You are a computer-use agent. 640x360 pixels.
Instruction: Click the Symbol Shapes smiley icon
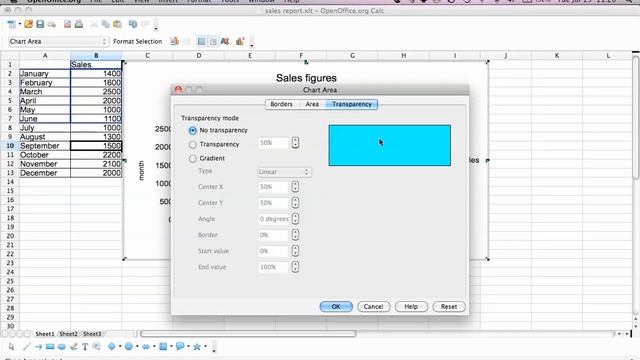tap(129, 347)
